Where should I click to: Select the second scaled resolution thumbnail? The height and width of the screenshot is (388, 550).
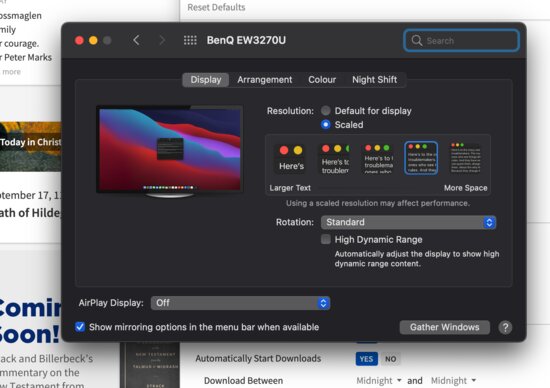point(335,159)
